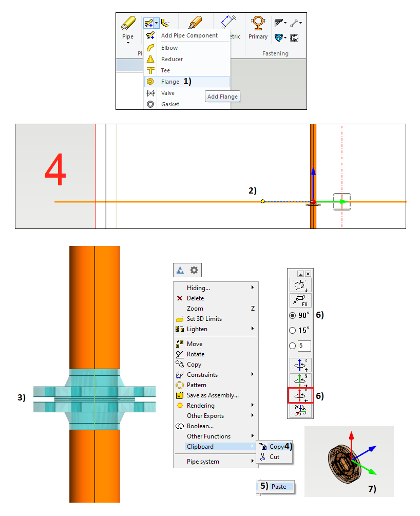Click the Pipe tool icon in ribbon
The image size is (420, 516).
pos(128,24)
